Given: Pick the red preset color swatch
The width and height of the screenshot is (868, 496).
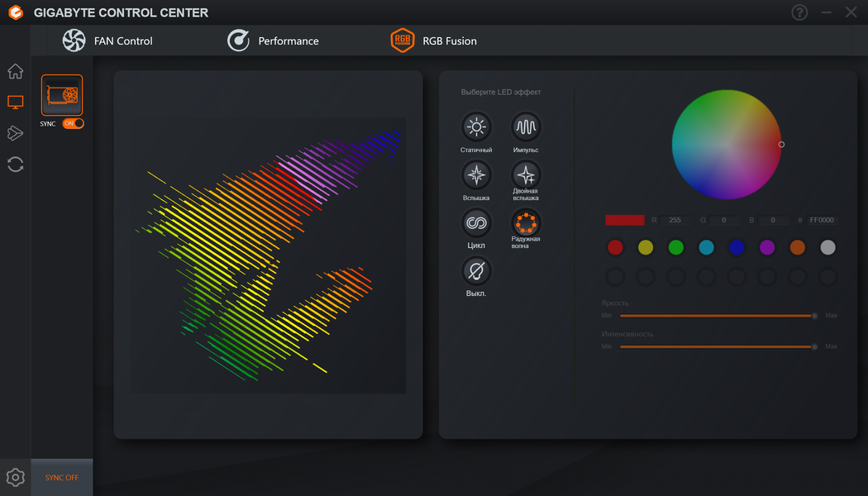Looking at the screenshot, I should click(615, 247).
